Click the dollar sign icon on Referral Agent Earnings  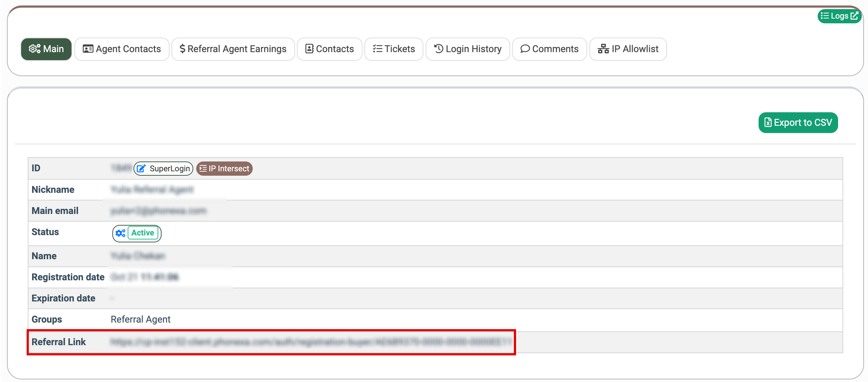(182, 49)
